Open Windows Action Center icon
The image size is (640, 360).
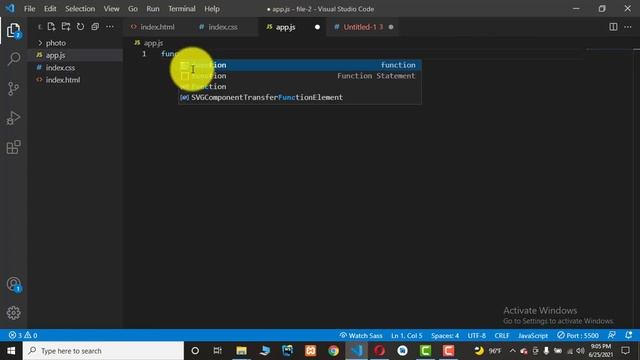[x=625, y=351]
